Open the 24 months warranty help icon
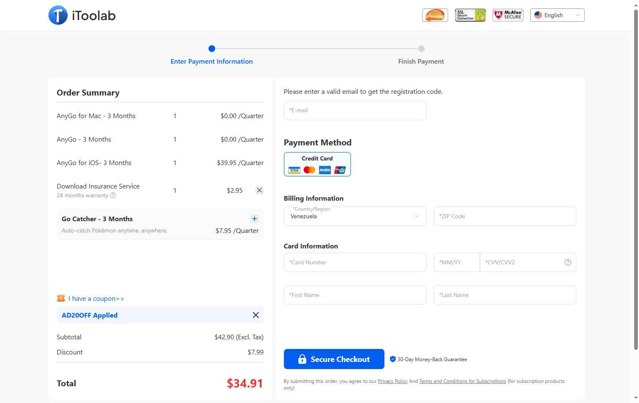Viewport: 639px width, 403px height. 113,196
